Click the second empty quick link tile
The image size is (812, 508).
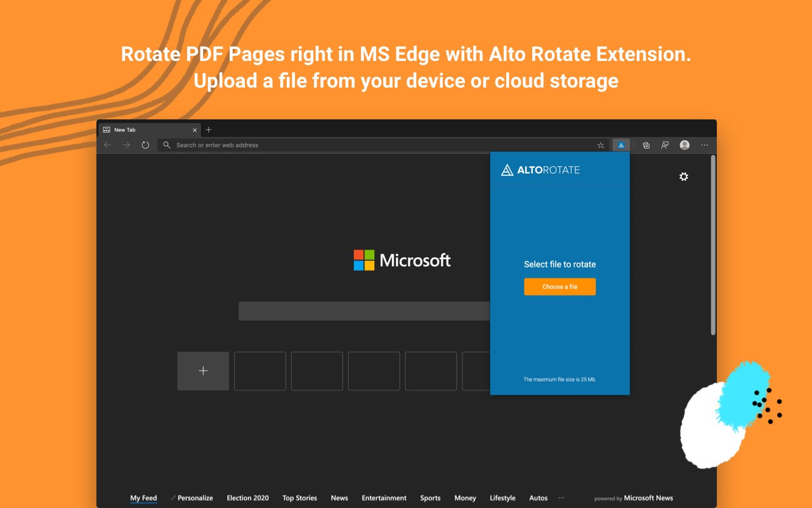click(x=317, y=371)
